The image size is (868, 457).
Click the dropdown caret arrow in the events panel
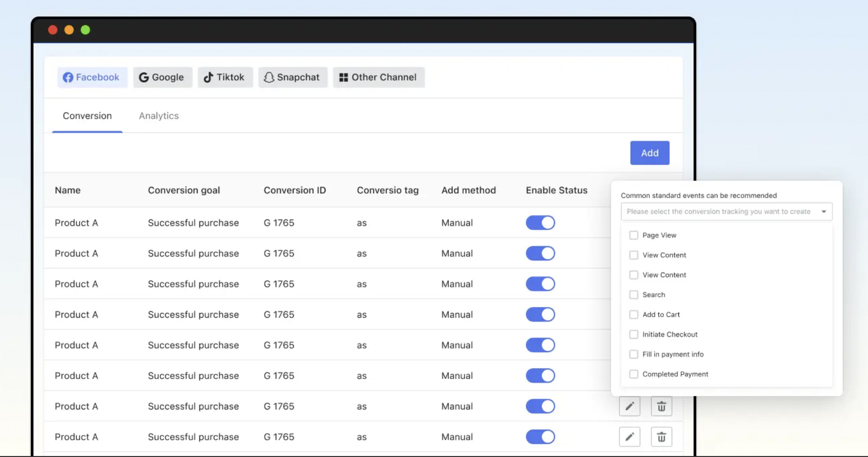pos(824,212)
